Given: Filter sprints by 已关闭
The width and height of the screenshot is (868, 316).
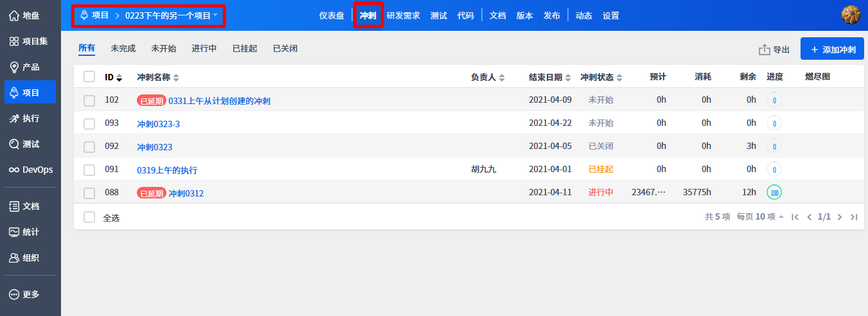Looking at the screenshot, I should [x=285, y=48].
